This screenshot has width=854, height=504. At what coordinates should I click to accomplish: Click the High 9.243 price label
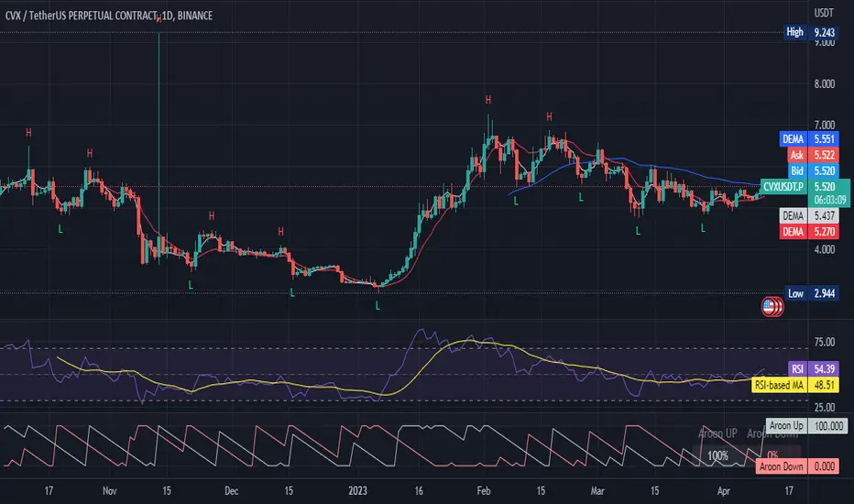coord(811,32)
